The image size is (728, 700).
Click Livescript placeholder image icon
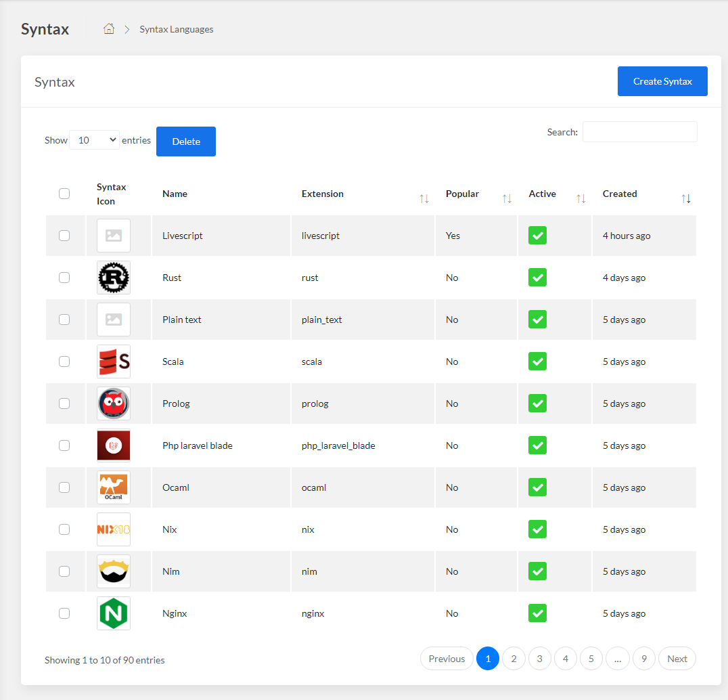point(114,236)
